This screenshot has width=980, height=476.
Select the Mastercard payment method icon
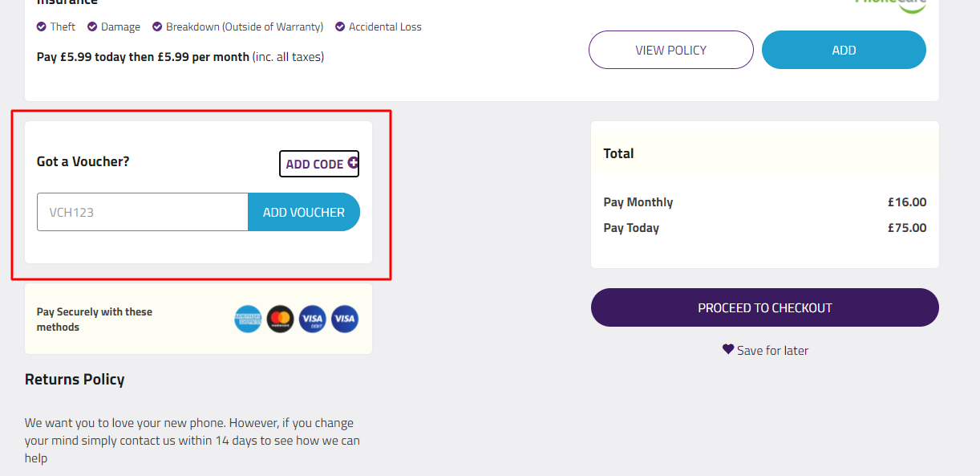click(x=280, y=319)
